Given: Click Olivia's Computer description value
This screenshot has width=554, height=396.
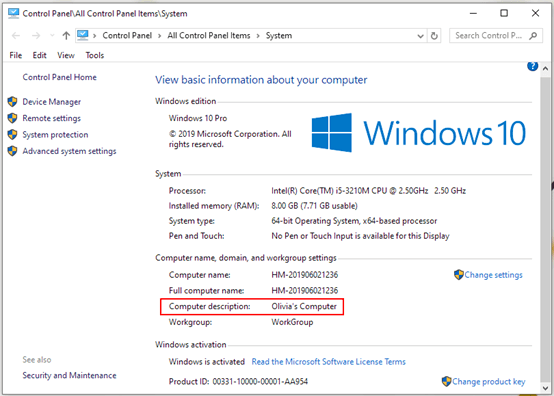Looking at the screenshot, I should point(304,306).
